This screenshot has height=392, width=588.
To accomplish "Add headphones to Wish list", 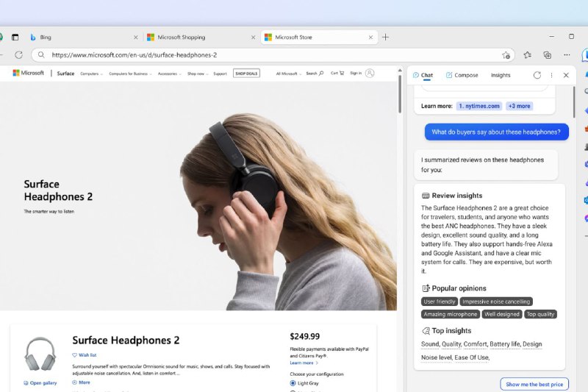I will coord(85,354).
